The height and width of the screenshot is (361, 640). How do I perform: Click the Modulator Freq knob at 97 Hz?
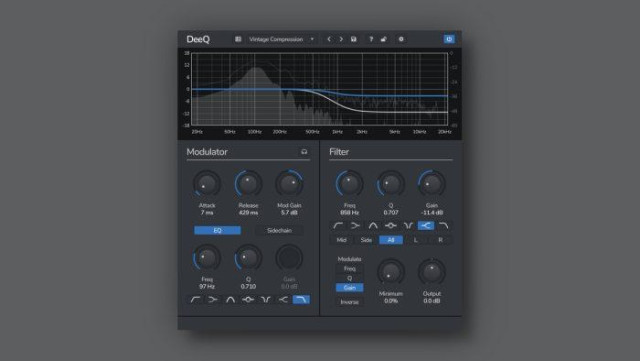pyautogui.click(x=207, y=258)
